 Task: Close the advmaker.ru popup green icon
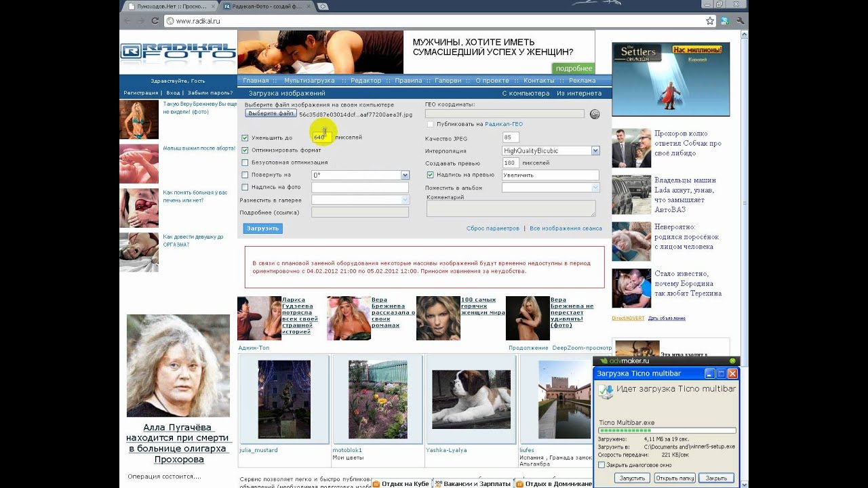pyautogui.click(x=732, y=361)
